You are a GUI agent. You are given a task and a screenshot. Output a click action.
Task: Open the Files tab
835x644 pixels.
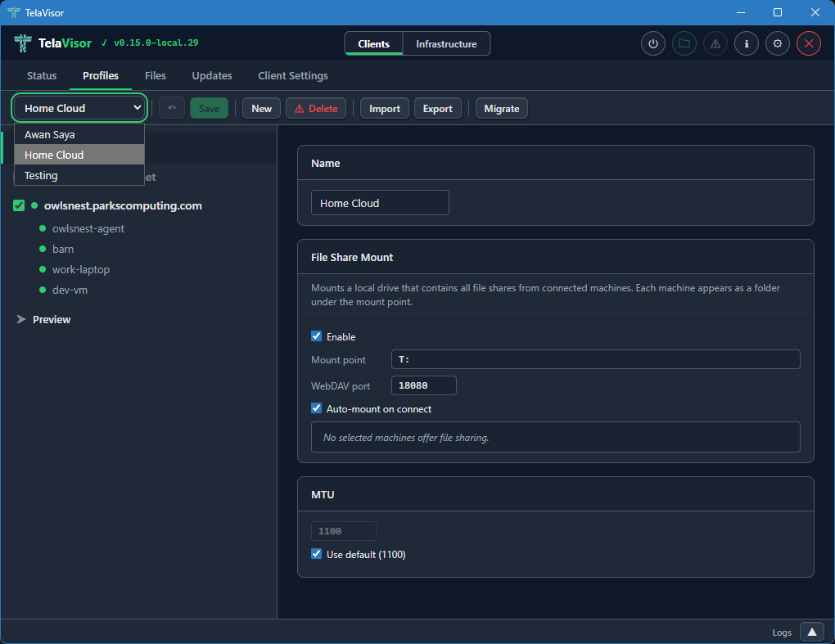(x=155, y=75)
